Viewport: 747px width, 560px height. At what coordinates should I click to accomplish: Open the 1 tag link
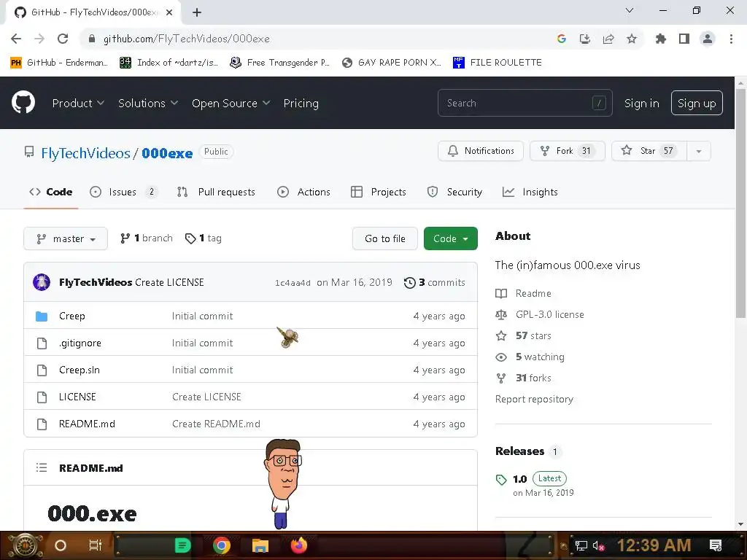204,238
